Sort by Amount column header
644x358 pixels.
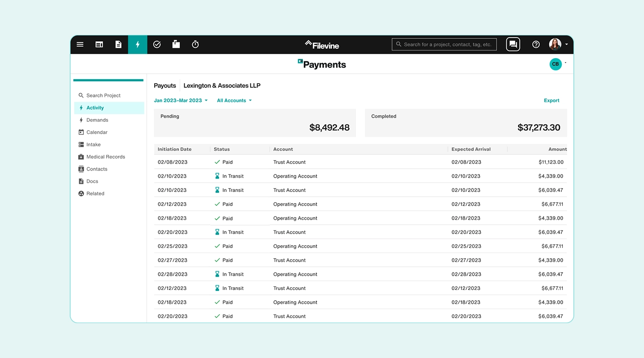558,149
